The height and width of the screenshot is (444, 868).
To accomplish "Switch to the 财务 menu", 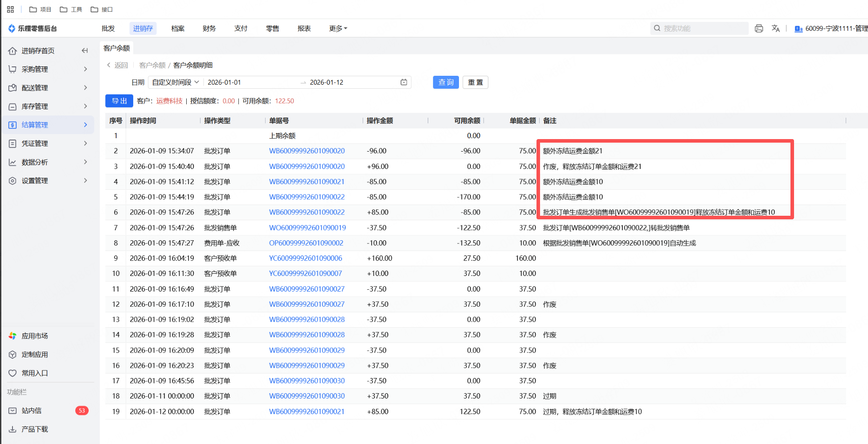I will pos(209,29).
